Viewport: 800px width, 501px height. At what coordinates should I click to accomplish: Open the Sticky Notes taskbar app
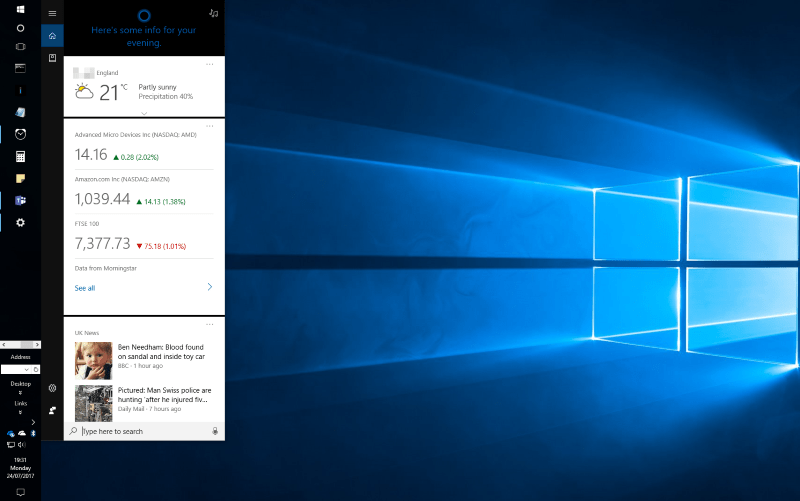[x=20, y=178]
